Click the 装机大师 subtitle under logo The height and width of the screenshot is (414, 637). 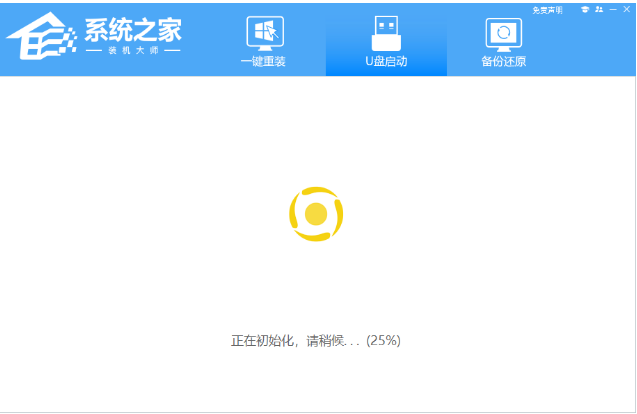pos(133,50)
